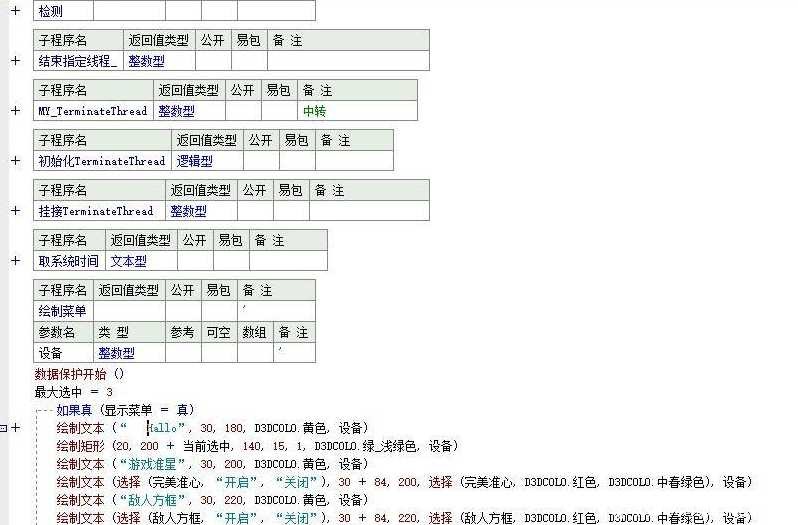Click the 最大选中 = 3 code line

click(74, 392)
